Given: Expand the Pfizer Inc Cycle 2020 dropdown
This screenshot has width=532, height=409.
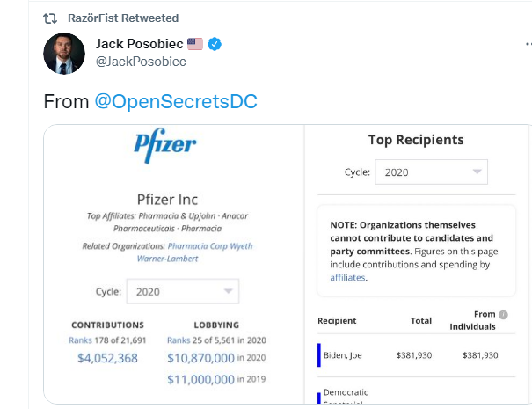Looking at the screenshot, I should 183,291.
